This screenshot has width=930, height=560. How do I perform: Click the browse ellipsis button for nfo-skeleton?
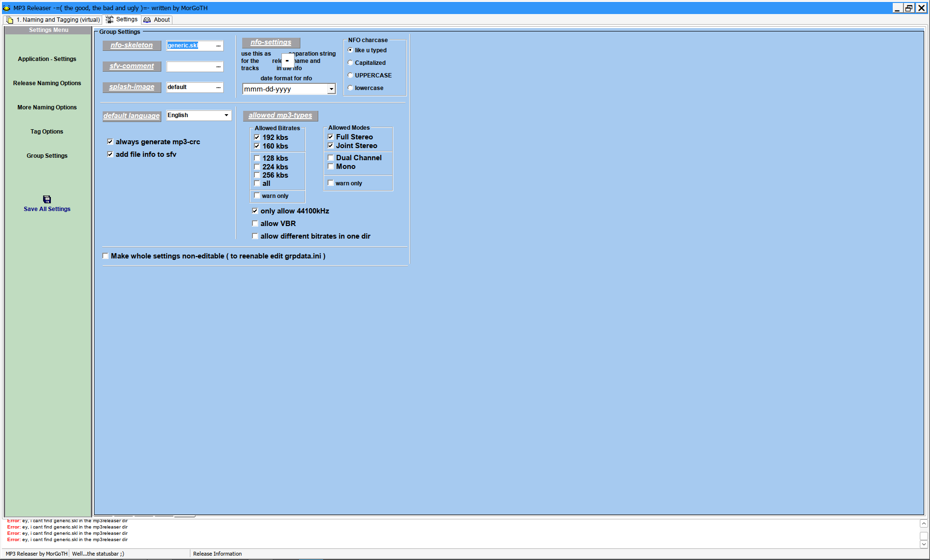pos(218,45)
